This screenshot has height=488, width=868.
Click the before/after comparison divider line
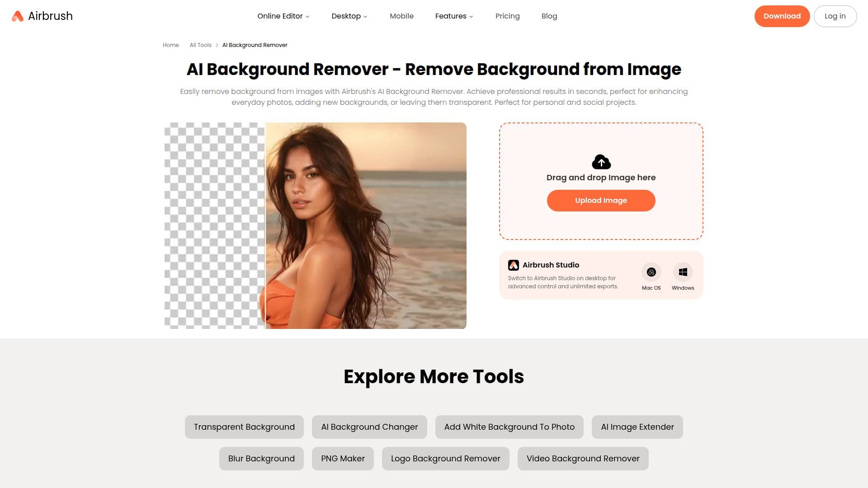(265, 225)
